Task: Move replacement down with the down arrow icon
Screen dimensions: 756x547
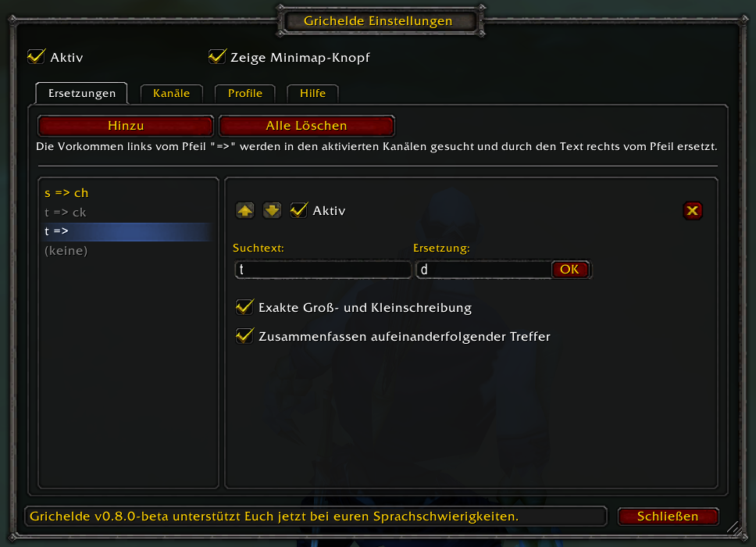Action: 272,210
